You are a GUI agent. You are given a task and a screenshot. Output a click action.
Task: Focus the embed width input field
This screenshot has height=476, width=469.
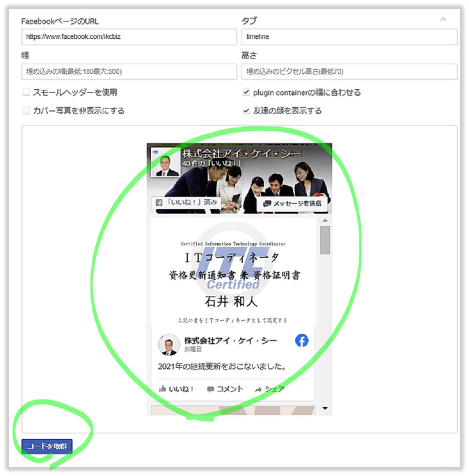click(129, 72)
